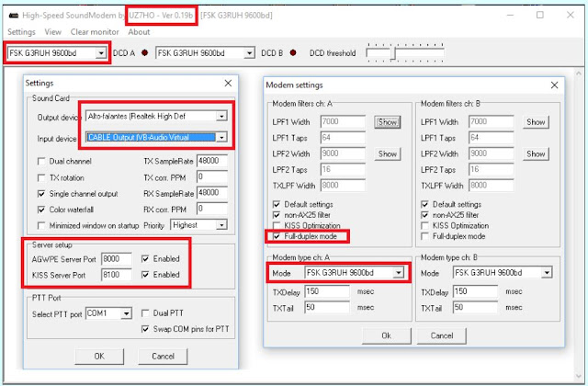This screenshot has height=386, width=588.
Task: Click the RX corr. PPM field
Action: 212,209
